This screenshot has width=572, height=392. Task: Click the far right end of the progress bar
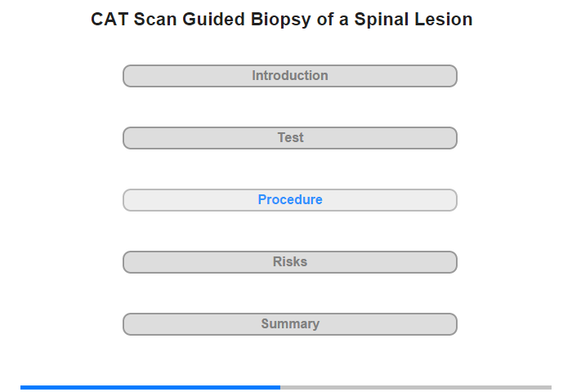click(550, 387)
